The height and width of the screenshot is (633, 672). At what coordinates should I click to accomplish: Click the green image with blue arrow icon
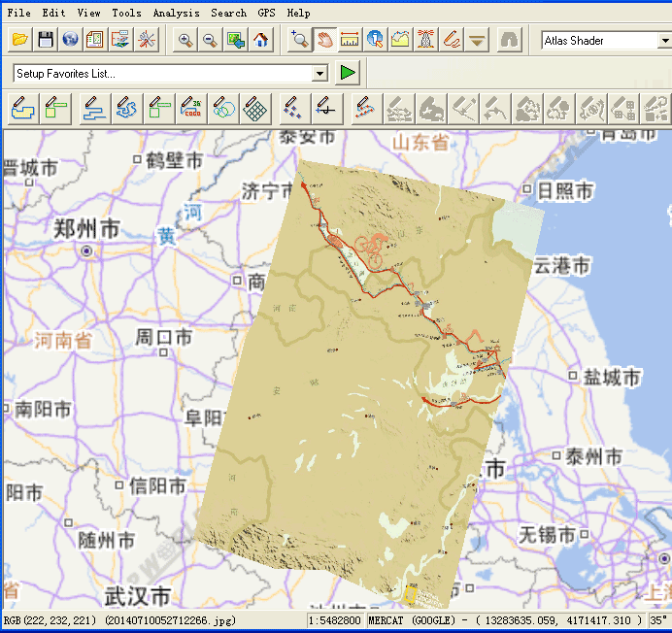236,40
